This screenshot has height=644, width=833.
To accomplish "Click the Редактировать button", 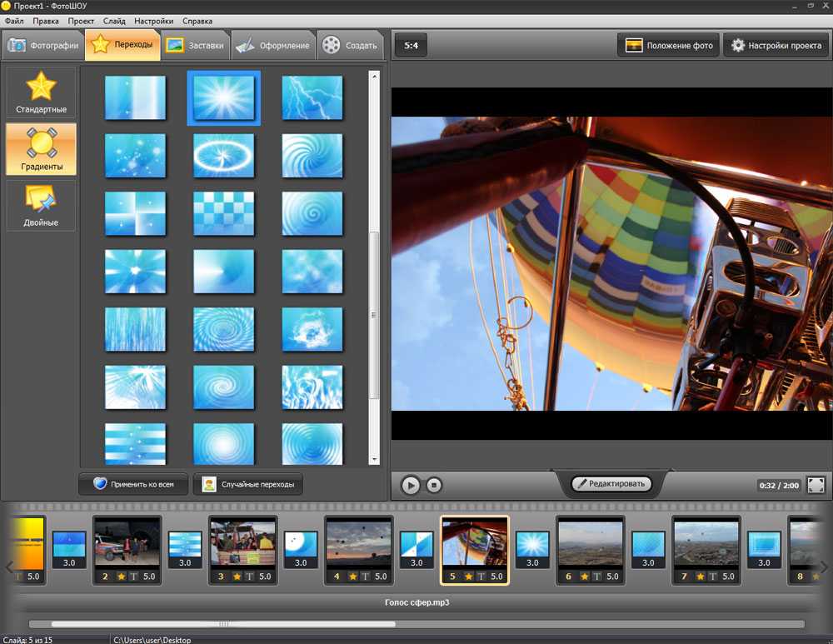I will (611, 483).
